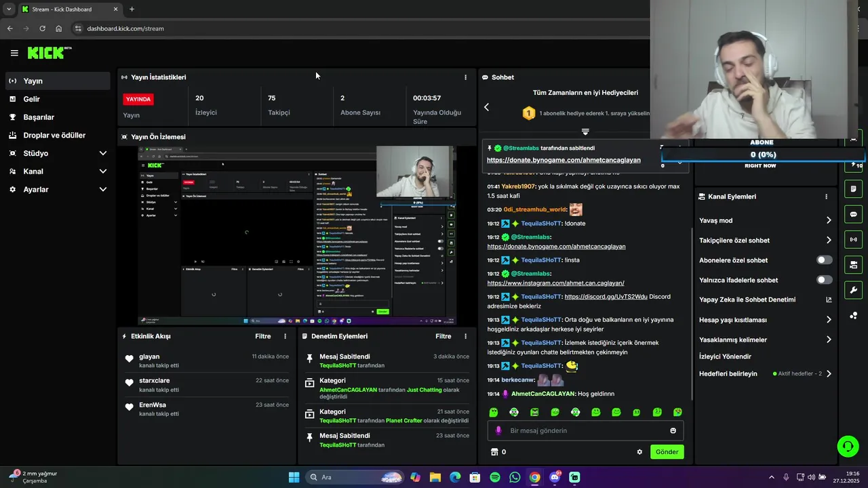Click the wrench icon in right rail
This screenshot has height=488, width=868.
tap(854, 290)
